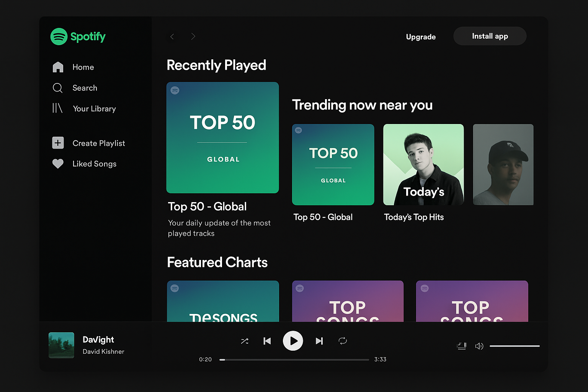
Task: Click the daily update description text
Action: (x=219, y=228)
